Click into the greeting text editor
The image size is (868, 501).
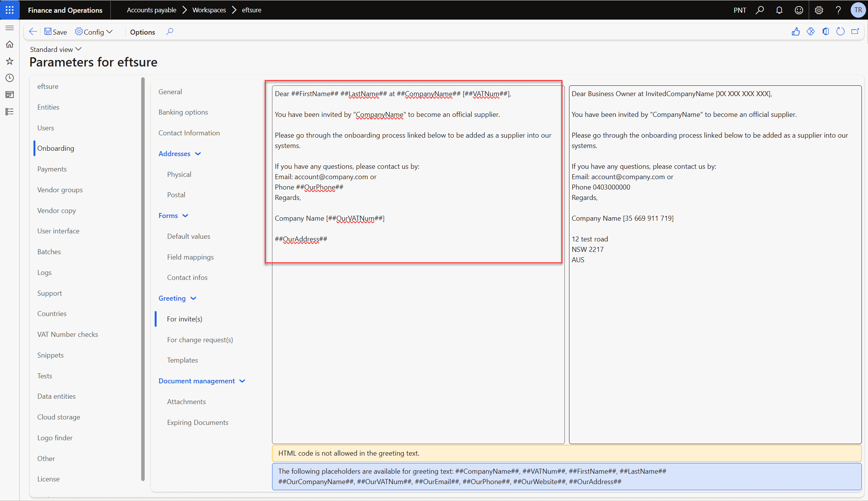click(x=418, y=265)
